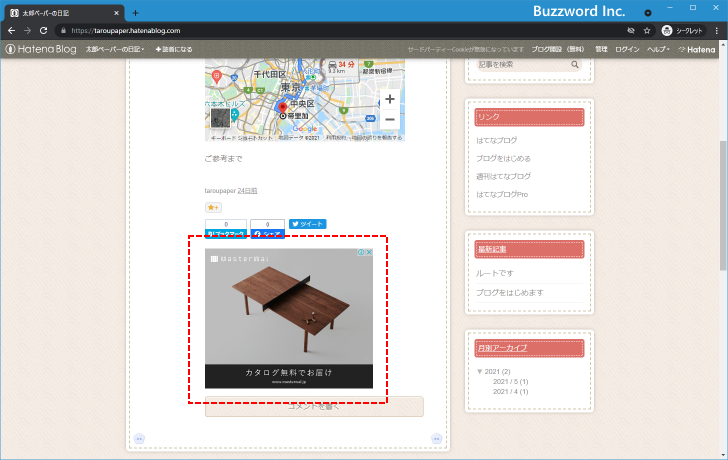Click the padlock icon in address bar
Image resolution: width=728 pixels, height=460 pixels.
[64, 31]
